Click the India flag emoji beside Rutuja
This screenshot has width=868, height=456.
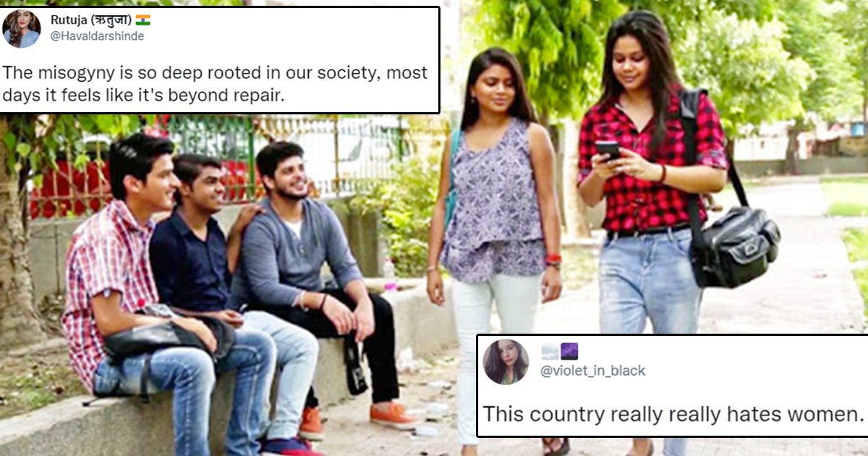[x=142, y=20]
